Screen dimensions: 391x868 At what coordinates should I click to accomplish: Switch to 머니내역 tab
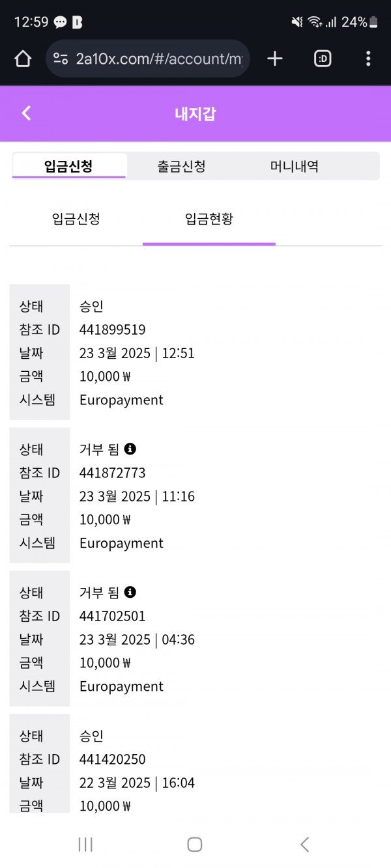coord(295,166)
